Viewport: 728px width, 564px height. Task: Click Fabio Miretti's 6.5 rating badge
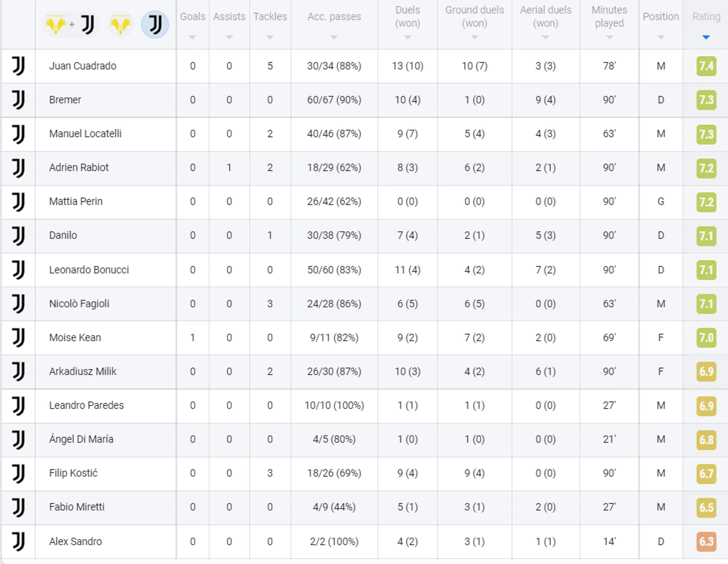706,507
